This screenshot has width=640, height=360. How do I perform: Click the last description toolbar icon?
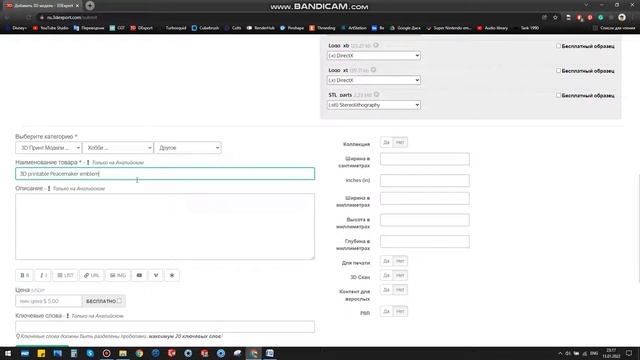coord(172,276)
